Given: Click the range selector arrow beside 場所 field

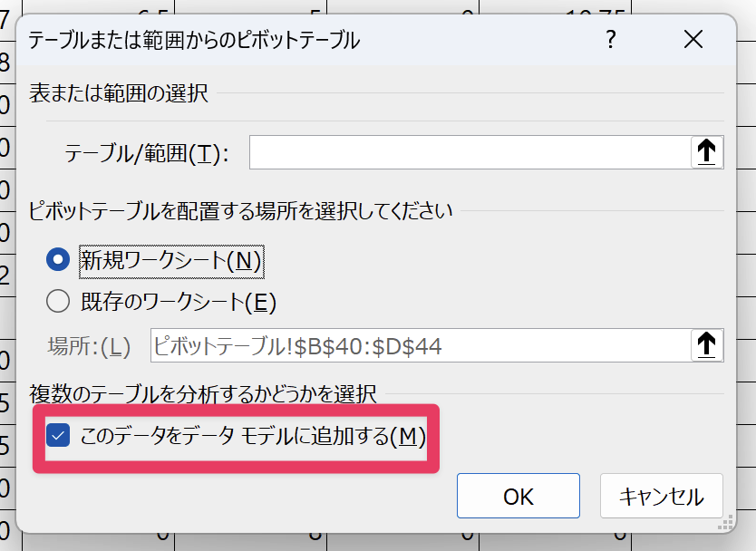Looking at the screenshot, I should (707, 345).
